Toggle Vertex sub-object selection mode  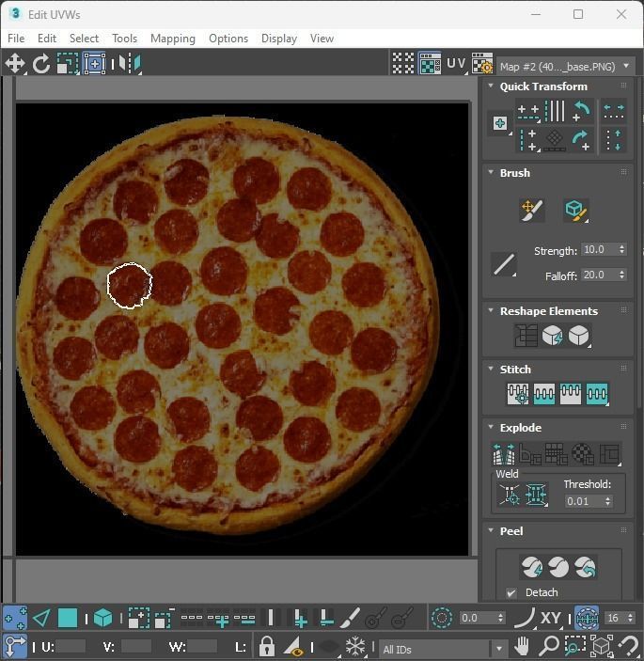(x=15, y=618)
